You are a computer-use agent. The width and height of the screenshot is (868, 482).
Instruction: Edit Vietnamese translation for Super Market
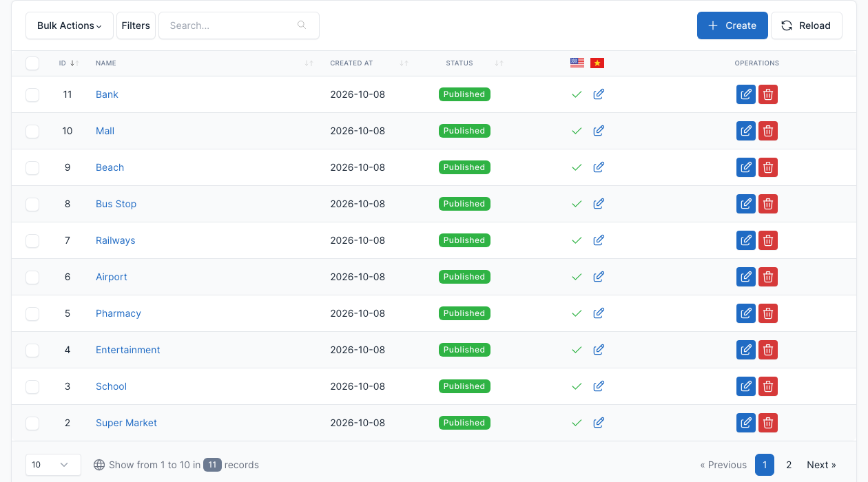599,423
